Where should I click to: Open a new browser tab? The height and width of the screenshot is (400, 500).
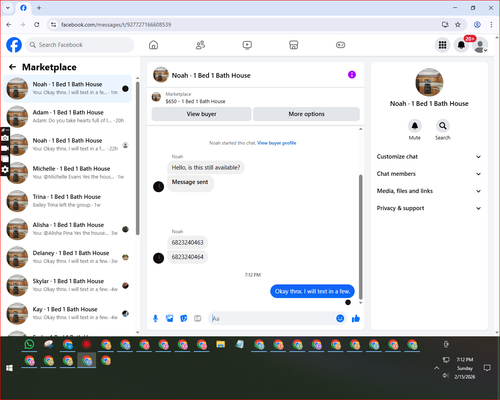pos(39,8)
